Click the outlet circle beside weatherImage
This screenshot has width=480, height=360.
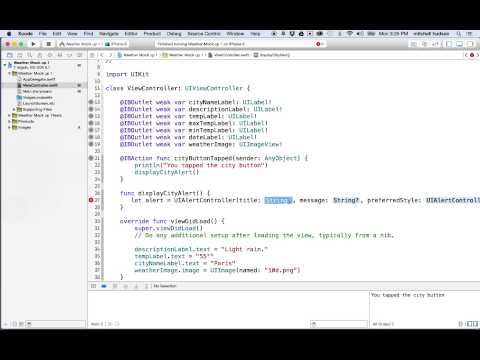91,144
